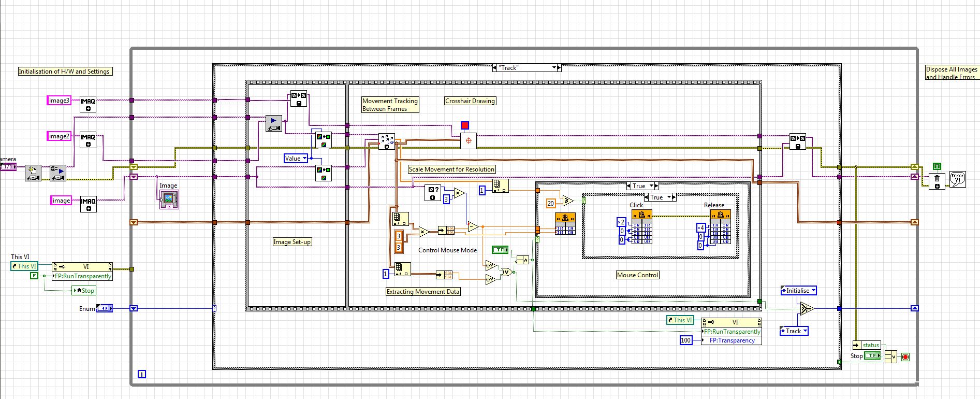Go to previous case of the Track structure
This screenshot has height=399, width=980.
495,68
